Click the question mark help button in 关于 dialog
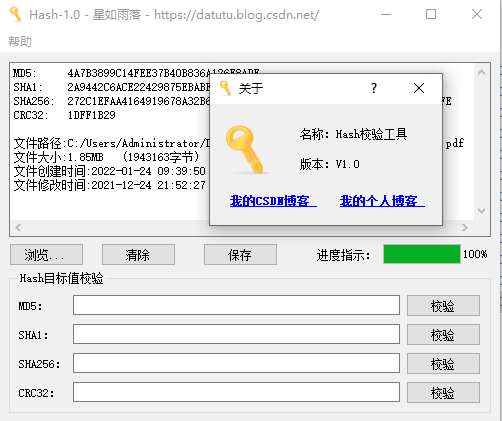The width and height of the screenshot is (502, 421). click(x=374, y=88)
